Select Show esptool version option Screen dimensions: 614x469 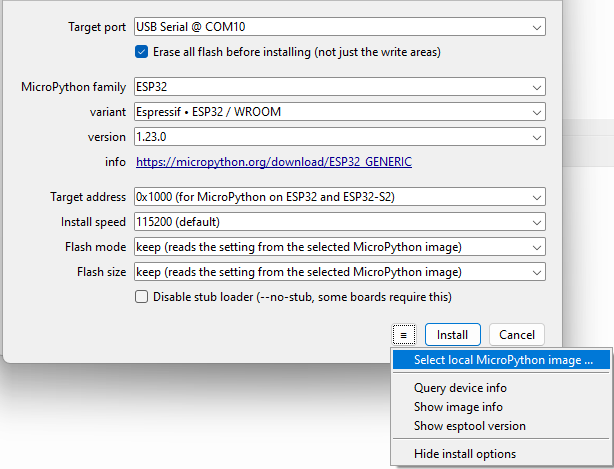[469, 426]
